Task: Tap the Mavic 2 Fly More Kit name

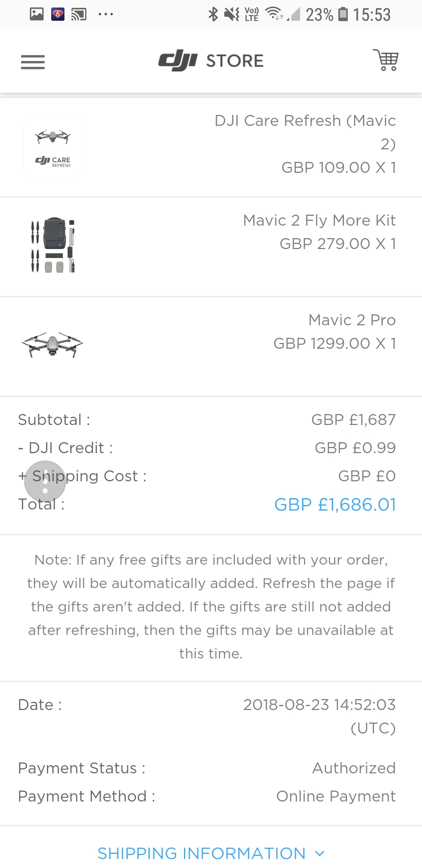Action: point(319,220)
